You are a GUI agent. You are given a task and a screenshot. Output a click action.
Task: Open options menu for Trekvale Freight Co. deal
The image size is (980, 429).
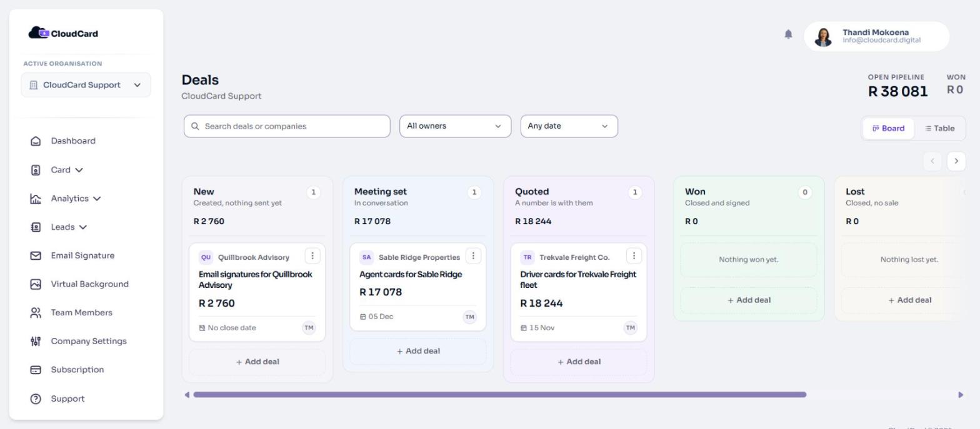[634, 256]
